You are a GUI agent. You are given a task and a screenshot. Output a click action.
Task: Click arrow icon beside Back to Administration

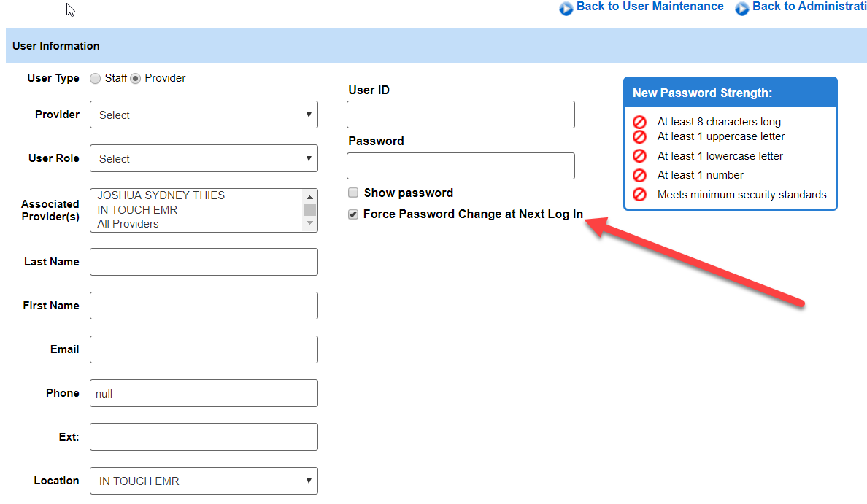click(742, 9)
